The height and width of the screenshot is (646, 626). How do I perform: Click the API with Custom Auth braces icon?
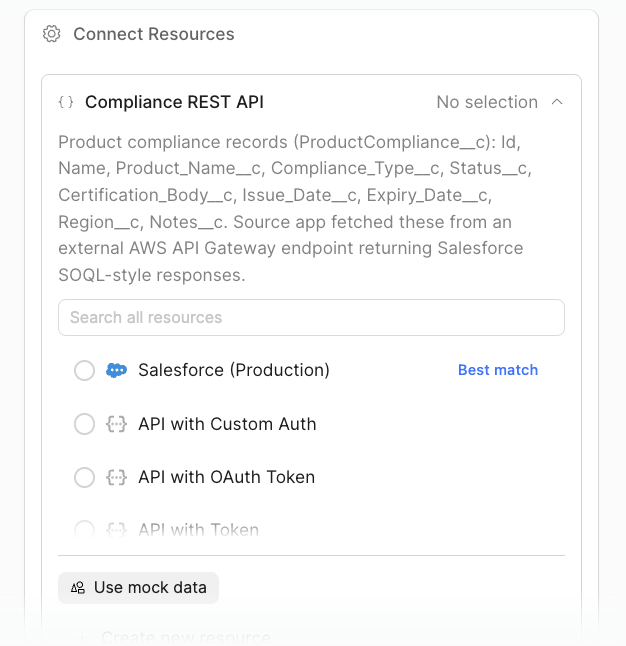(117, 424)
